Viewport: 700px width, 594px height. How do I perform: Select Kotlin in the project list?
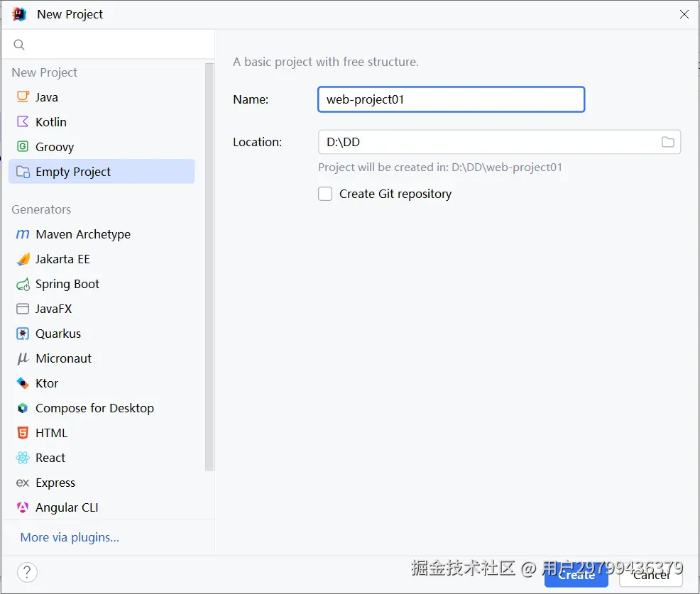(x=102, y=122)
